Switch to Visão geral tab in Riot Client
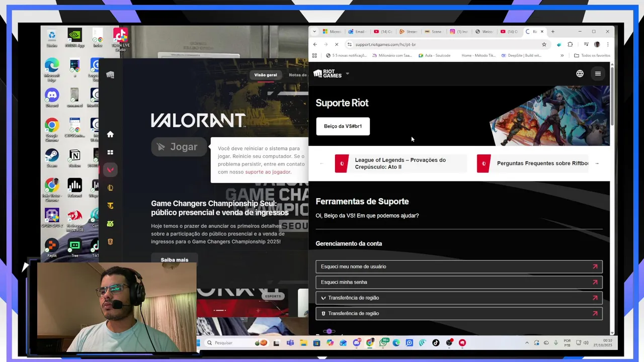 (x=266, y=75)
